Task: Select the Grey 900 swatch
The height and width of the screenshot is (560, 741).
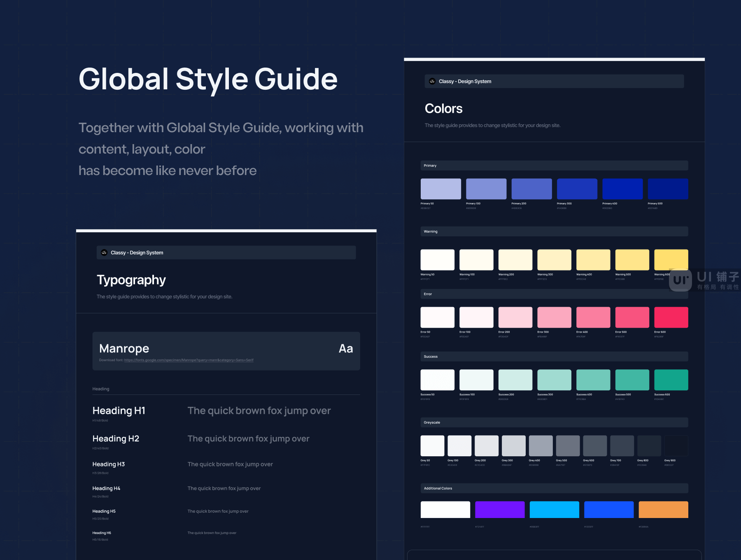Action: click(676, 446)
